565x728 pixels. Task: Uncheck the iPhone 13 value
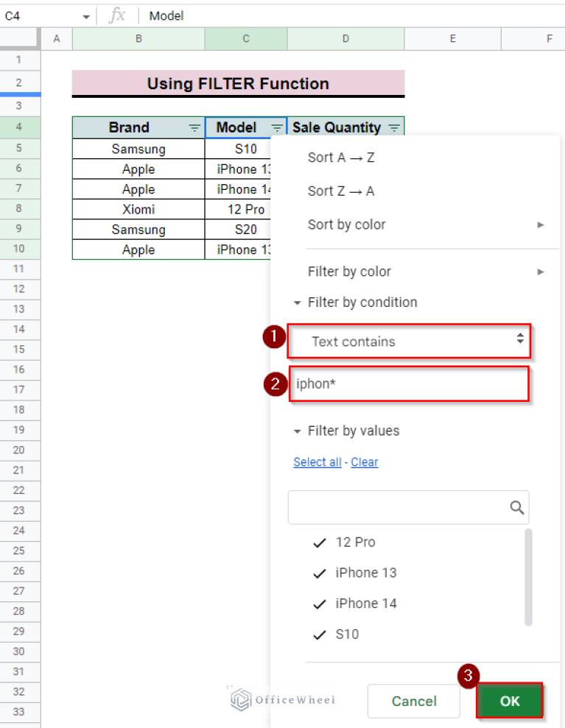[319, 573]
